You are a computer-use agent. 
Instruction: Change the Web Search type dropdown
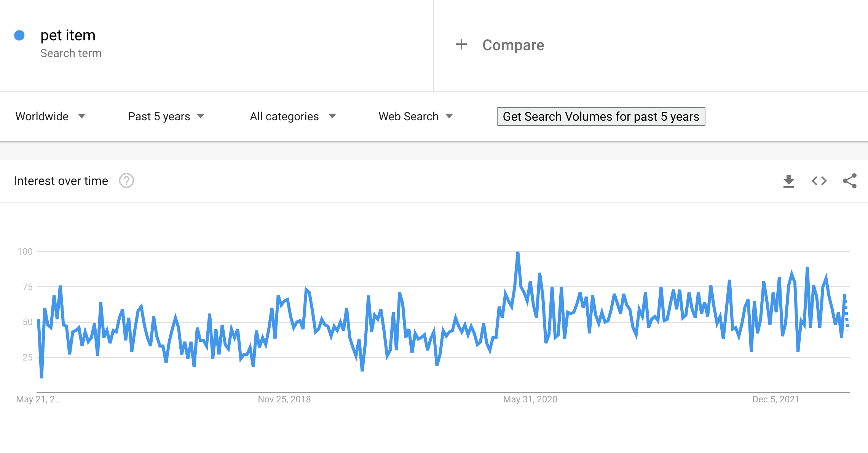coord(416,116)
